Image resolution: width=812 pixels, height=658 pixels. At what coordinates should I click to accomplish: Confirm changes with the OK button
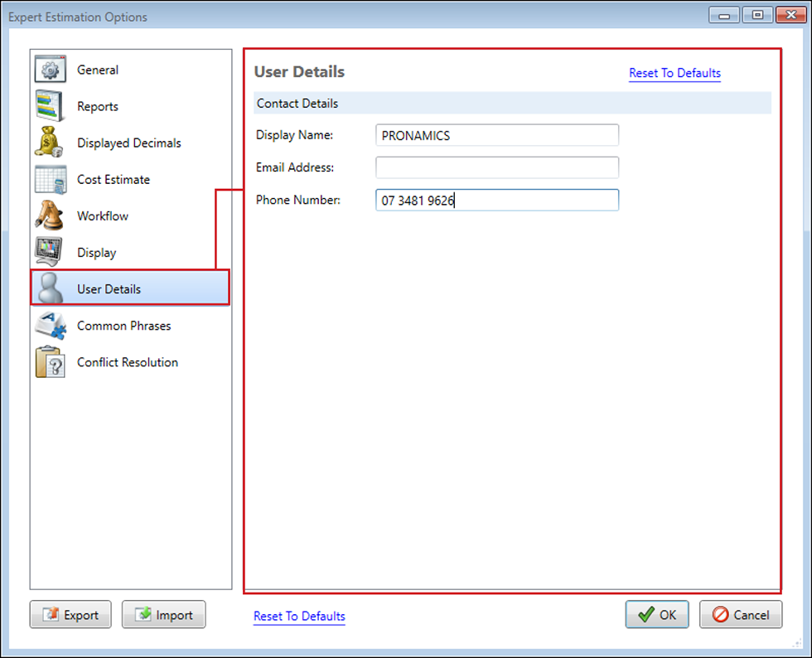[656, 615]
